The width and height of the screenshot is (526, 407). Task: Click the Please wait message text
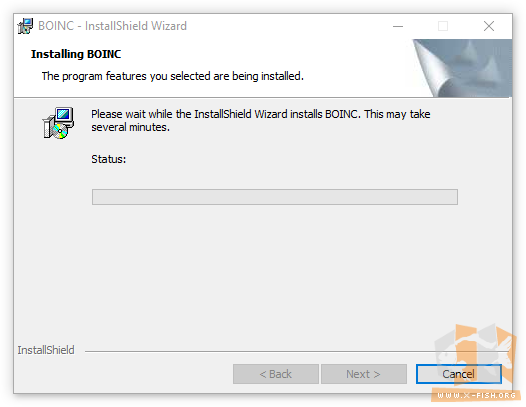(261, 120)
